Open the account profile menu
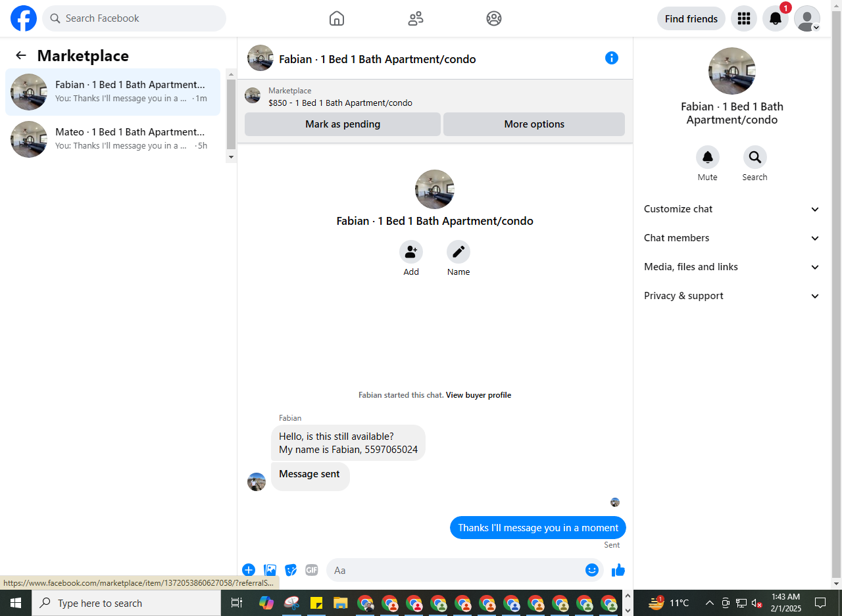Image resolution: width=842 pixels, height=616 pixels. (807, 18)
